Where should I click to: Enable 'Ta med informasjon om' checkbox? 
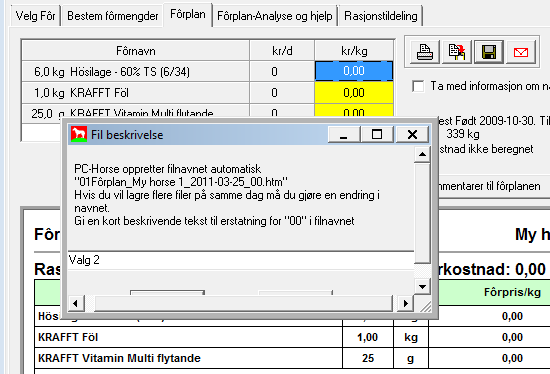click(x=418, y=86)
